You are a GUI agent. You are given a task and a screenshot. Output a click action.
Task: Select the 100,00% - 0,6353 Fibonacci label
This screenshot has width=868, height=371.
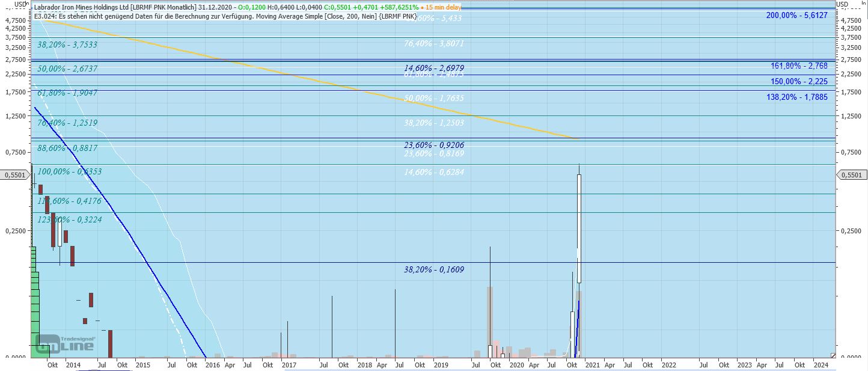pyautogui.click(x=69, y=171)
